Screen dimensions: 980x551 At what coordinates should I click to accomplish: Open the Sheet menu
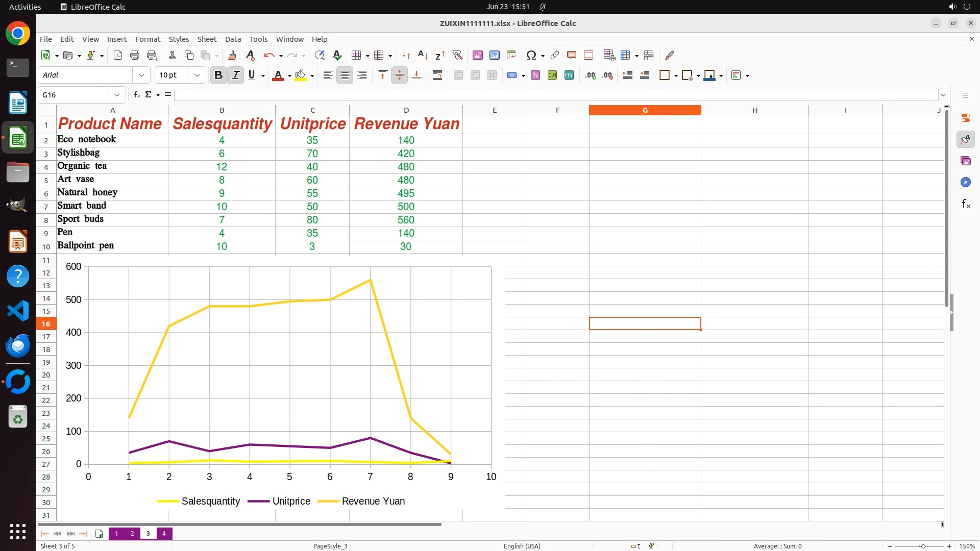[207, 39]
